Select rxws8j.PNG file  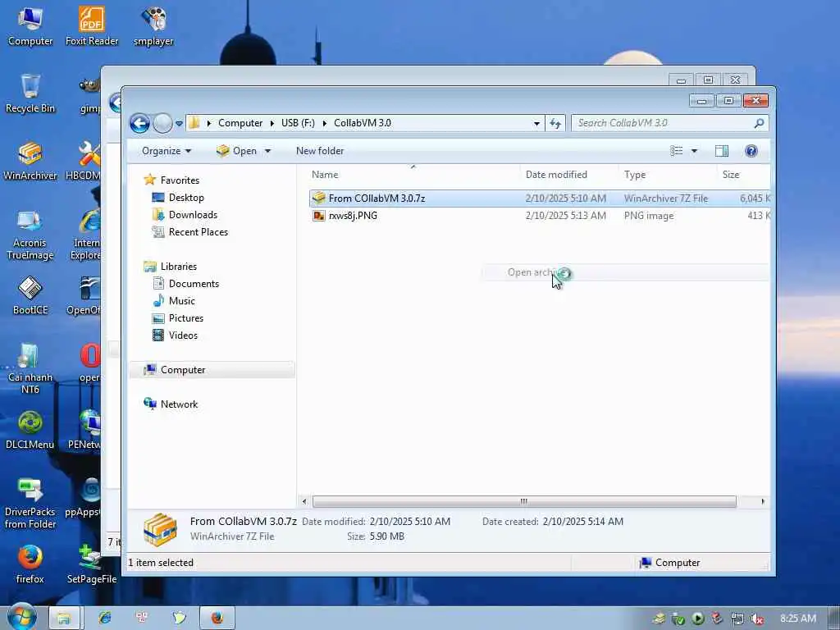pos(540,216)
